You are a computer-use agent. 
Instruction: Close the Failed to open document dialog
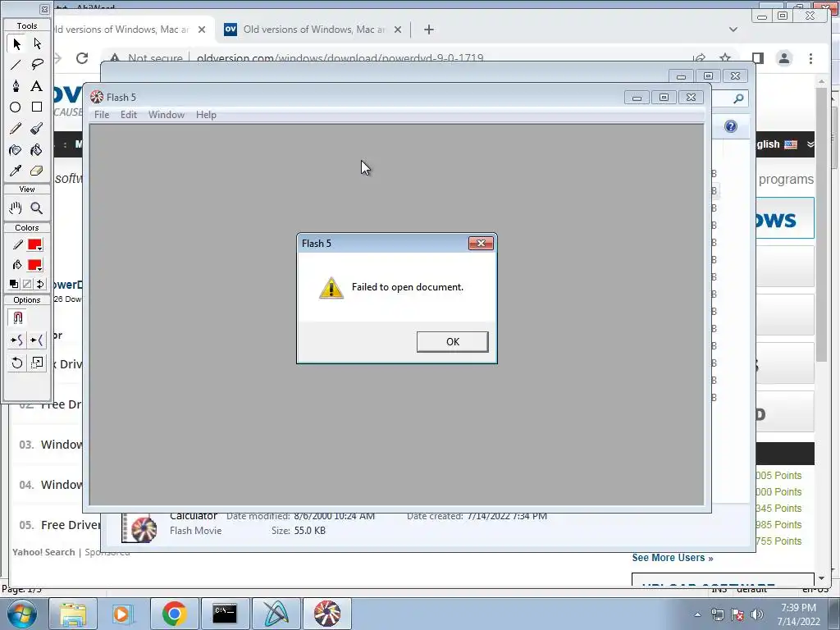click(481, 243)
